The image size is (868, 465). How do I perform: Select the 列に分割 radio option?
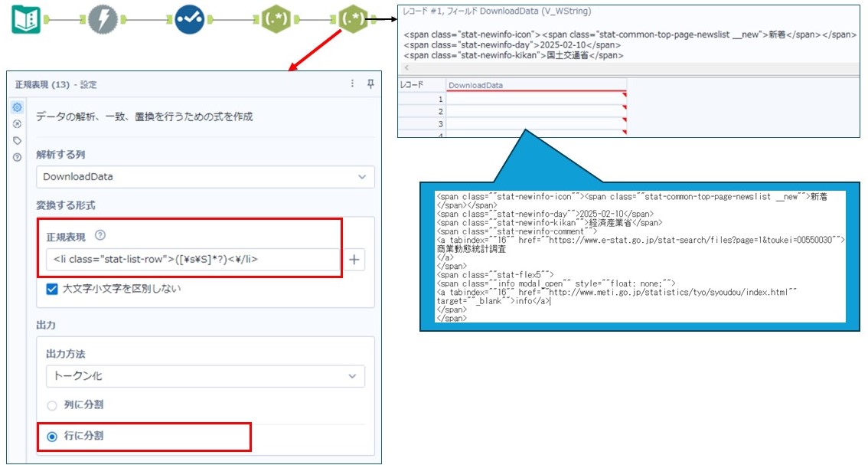52,405
